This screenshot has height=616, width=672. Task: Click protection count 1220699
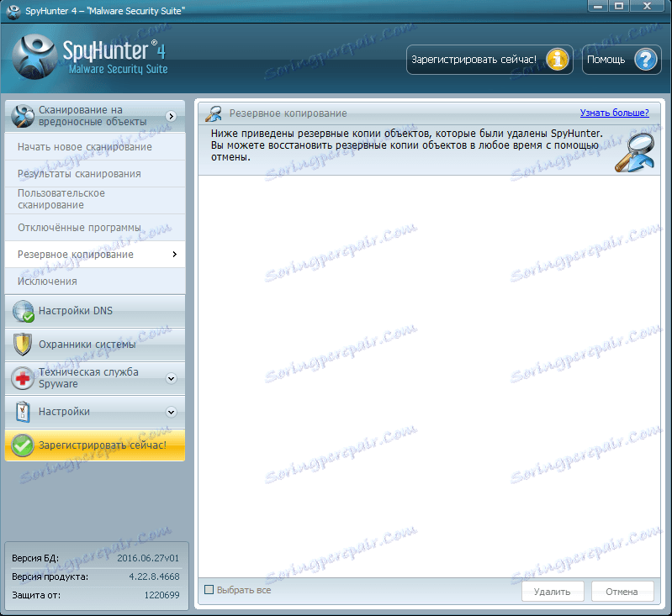pyautogui.click(x=162, y=595)
